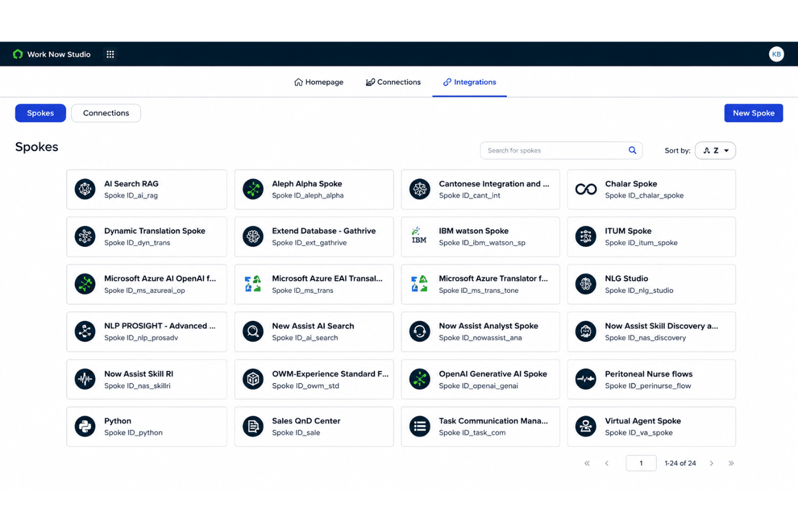Focus the Search for spokes field
798x532 pixels.
pos(561,150)
